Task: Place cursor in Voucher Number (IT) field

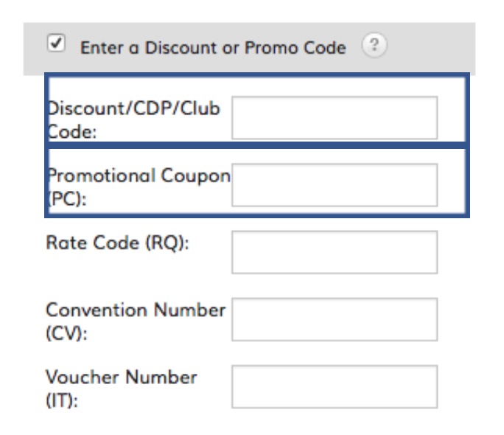Action: (x=335, y=386)
